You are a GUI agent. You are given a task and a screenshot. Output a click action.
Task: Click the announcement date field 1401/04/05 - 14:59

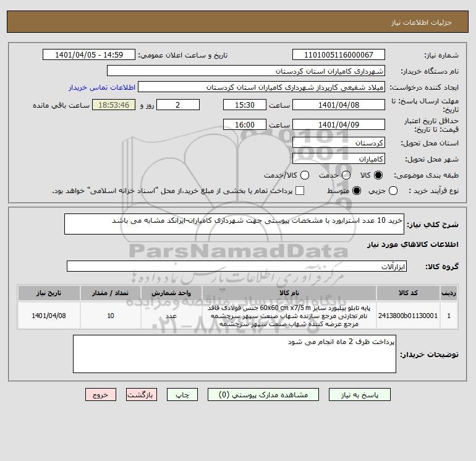click(x=88, y=54)
